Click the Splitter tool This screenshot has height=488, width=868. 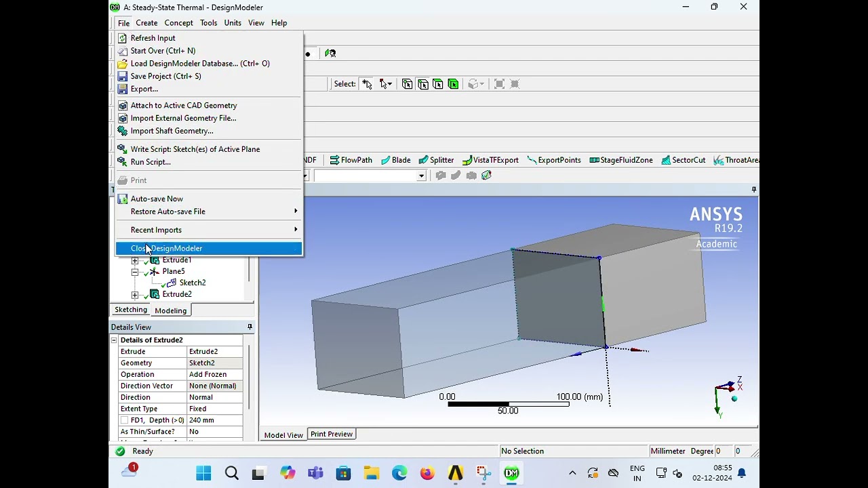[x=436, y=160]
